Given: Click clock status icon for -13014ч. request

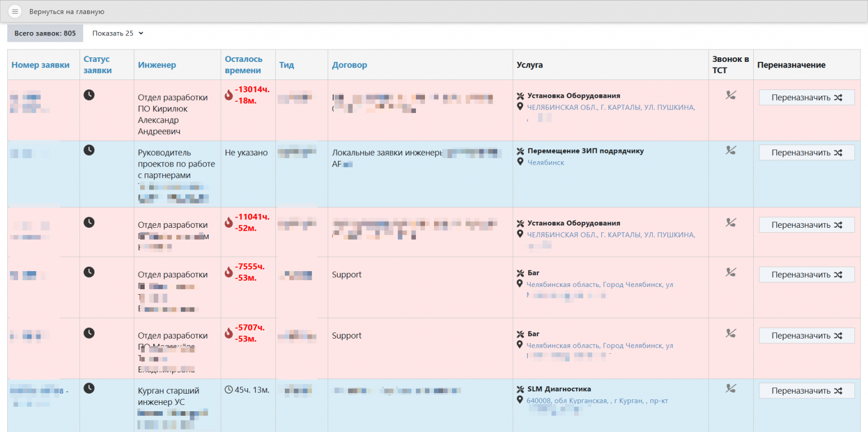Looking at the screenshot, I should 89,94.
